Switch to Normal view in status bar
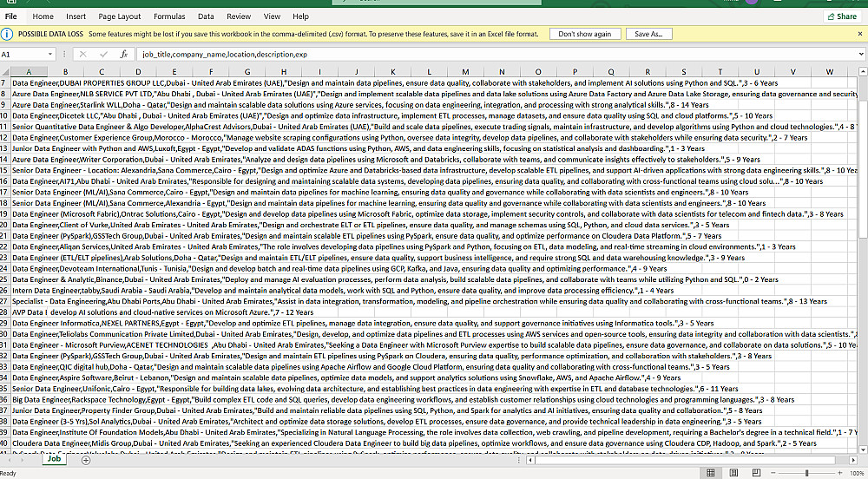The height and width of the screenshot is (479, 868). point(711,473)
